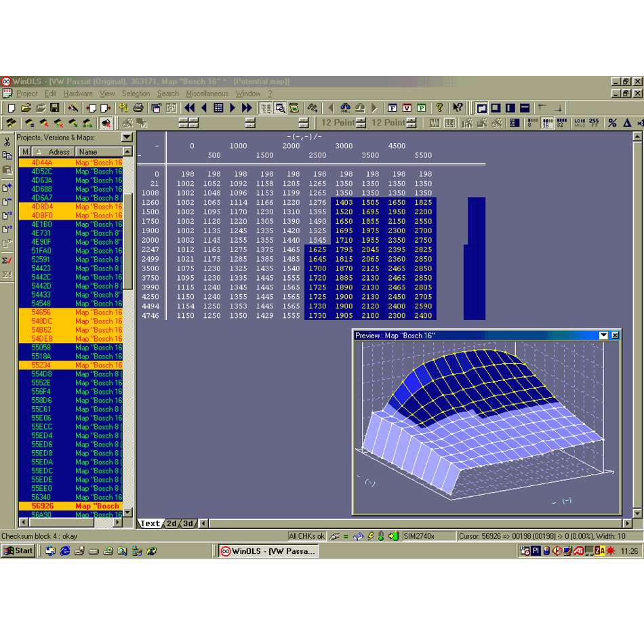Select map row at address 55234
The image size is (644, 644).
pyautogui.click(x=71, y=365)
